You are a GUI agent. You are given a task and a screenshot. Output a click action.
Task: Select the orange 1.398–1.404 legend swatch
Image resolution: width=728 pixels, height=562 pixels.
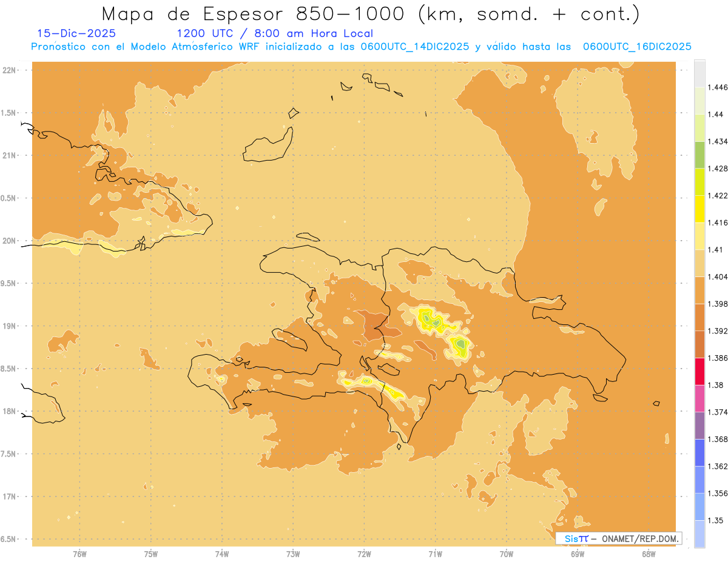699,290
